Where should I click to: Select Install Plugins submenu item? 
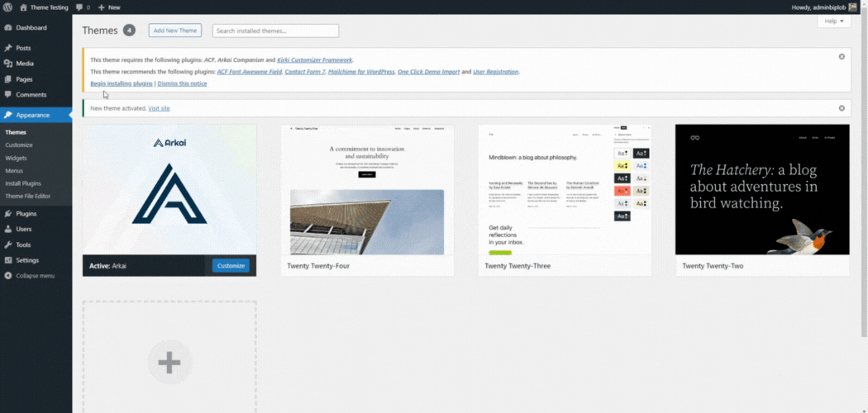coord(23,183)
